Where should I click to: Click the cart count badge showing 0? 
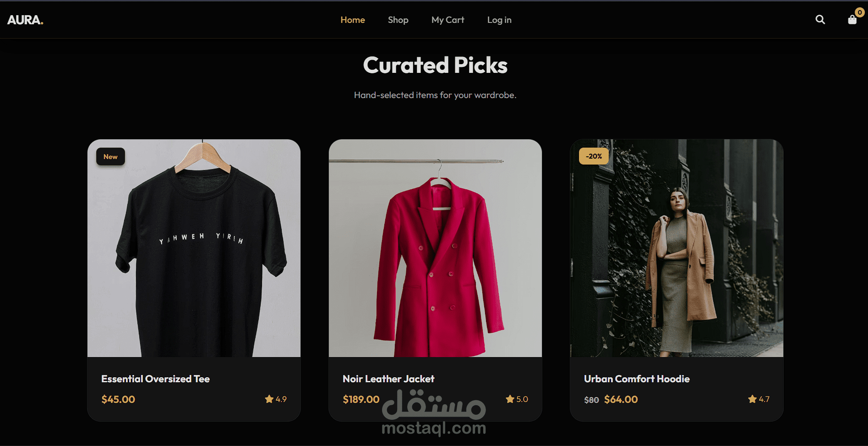pos(860,12)
